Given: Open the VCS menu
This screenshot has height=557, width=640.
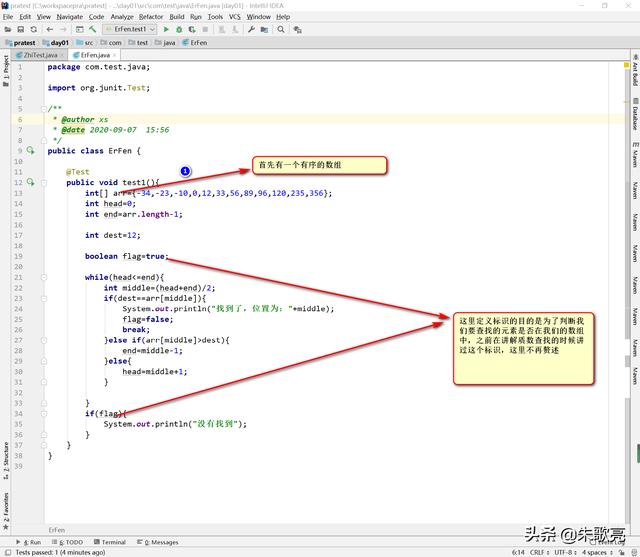Looking at the screenshot, I should [x=235, y=17].
